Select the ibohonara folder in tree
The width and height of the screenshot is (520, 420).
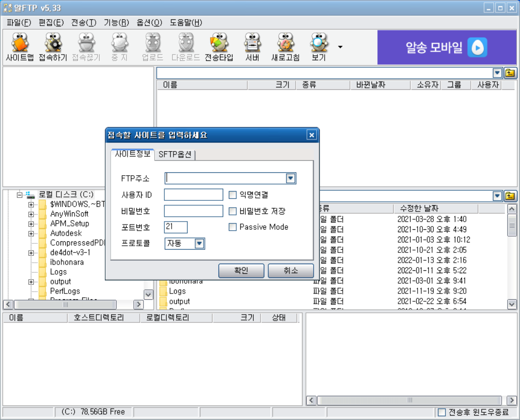67,262
